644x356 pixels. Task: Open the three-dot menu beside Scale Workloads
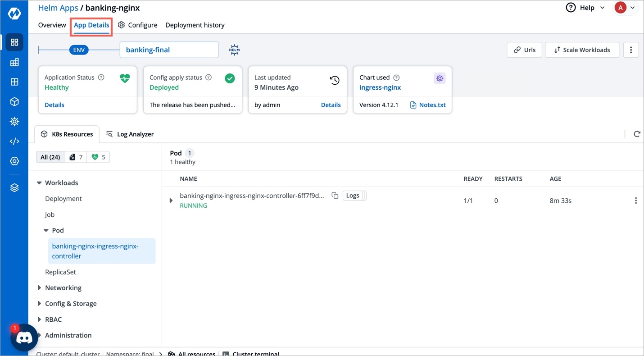631,50
